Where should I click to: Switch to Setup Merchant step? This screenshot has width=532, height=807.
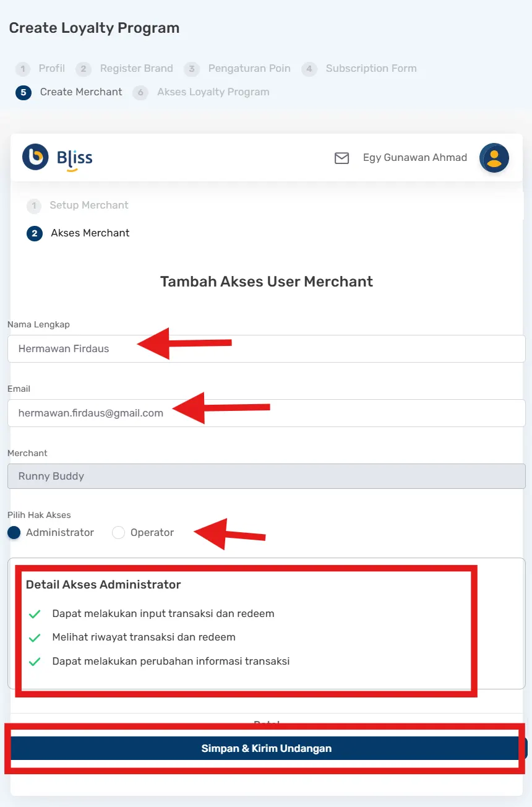pos(89,205)
